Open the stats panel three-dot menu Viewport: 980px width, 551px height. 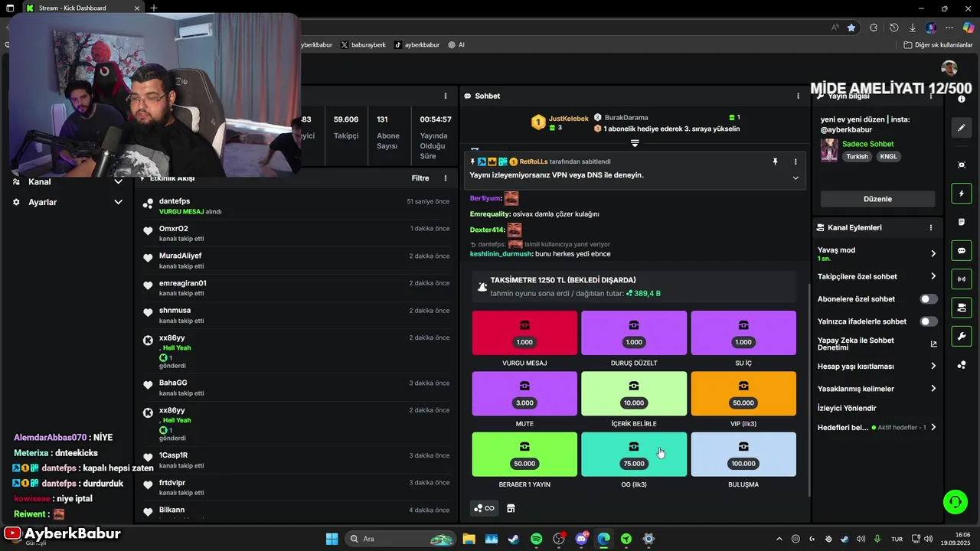pos(446,96)
